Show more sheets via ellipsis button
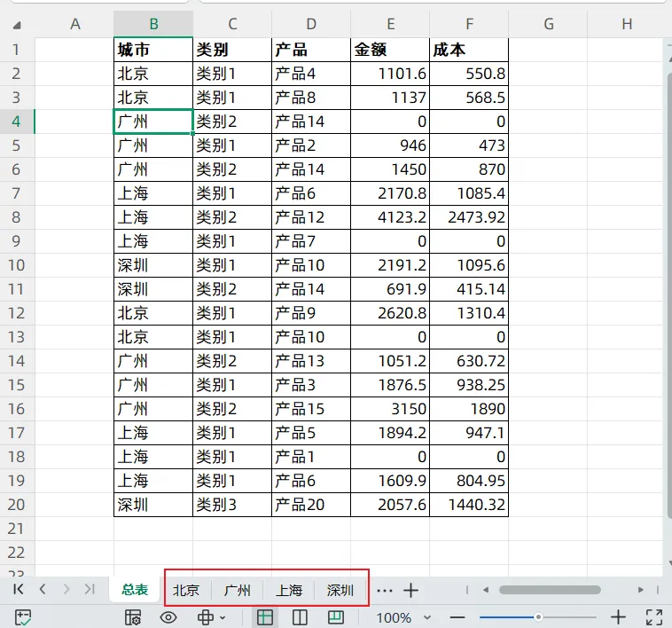 tap(385, 591)
